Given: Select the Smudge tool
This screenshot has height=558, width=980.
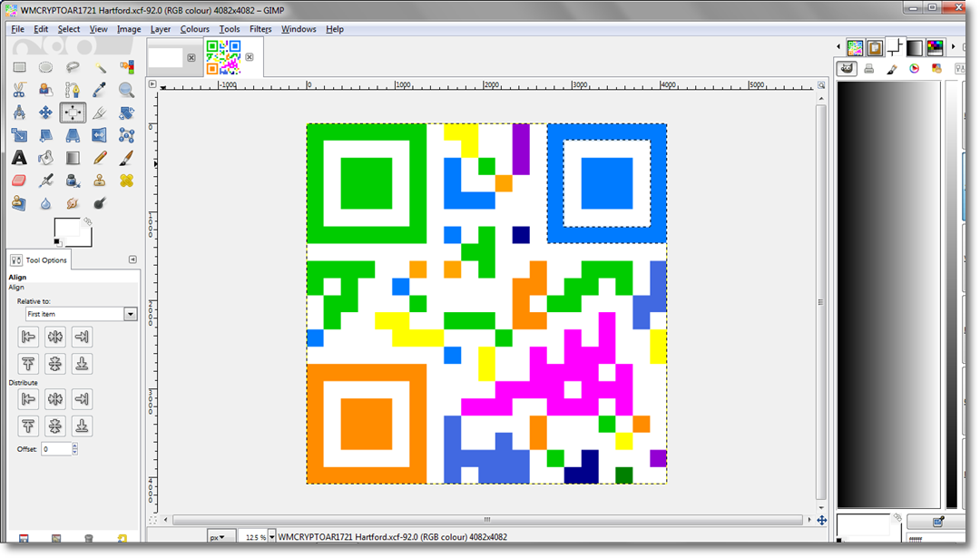Looking at the screenshot, I should 73,203.
